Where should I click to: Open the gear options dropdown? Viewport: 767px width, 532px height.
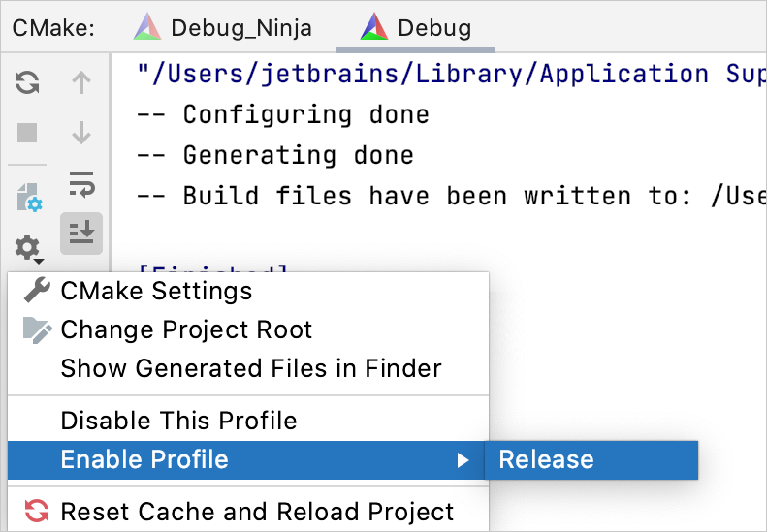pyautogui.click(x=29, y=248)
